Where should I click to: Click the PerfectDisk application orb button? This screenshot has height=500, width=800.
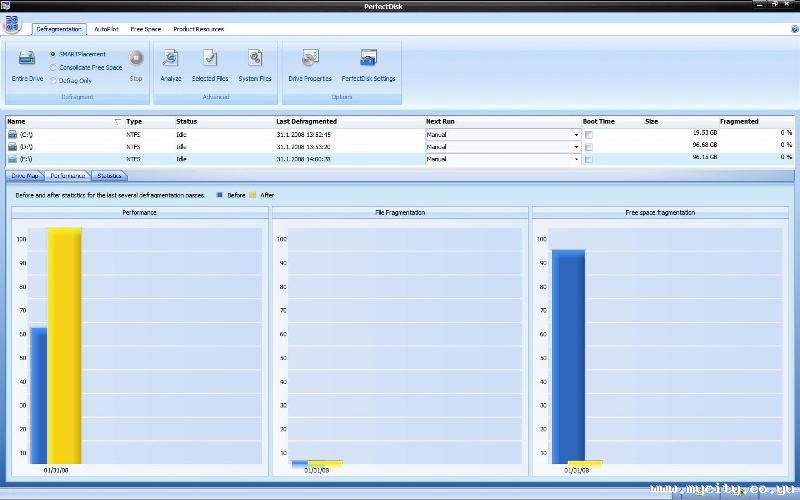coord(13,24)
